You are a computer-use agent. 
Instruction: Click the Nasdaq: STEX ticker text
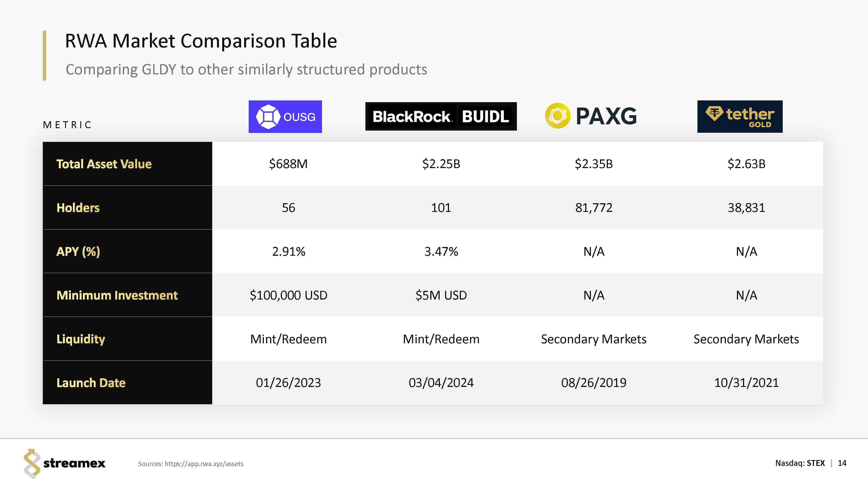pyautogui.click(x=800, y=463)
